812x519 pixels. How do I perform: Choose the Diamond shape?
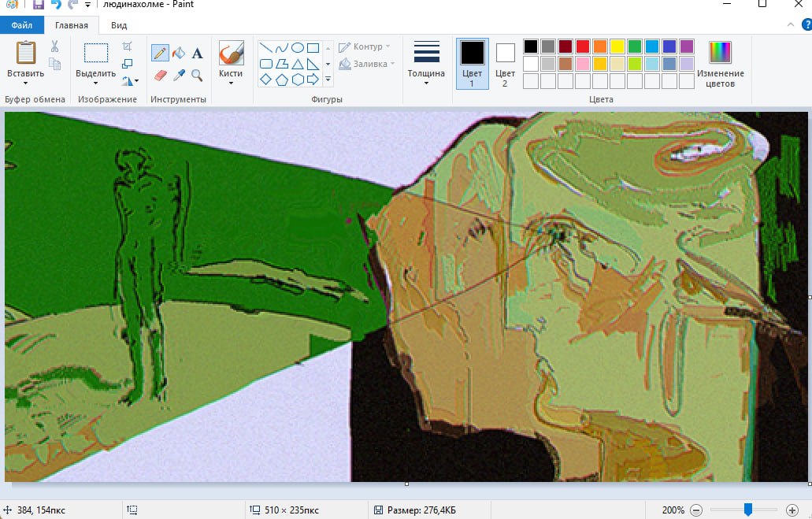point(266,80)
